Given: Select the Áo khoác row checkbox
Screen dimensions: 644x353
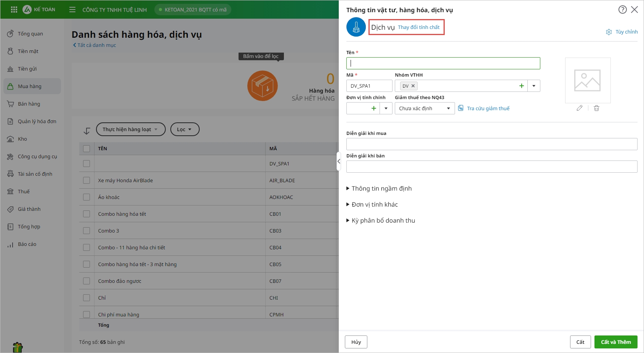Looking at the screenshot, I should point(87,197).
